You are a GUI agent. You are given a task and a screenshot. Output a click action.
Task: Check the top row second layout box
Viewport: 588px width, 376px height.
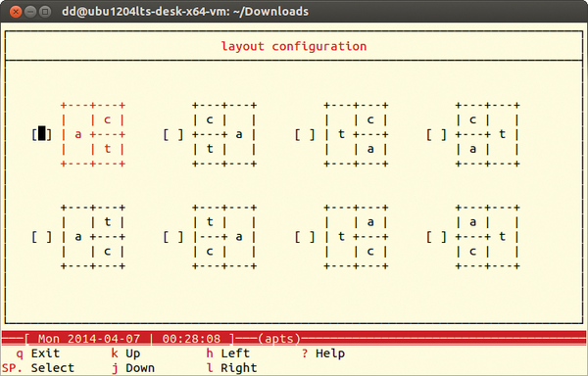tap(173, 134)
